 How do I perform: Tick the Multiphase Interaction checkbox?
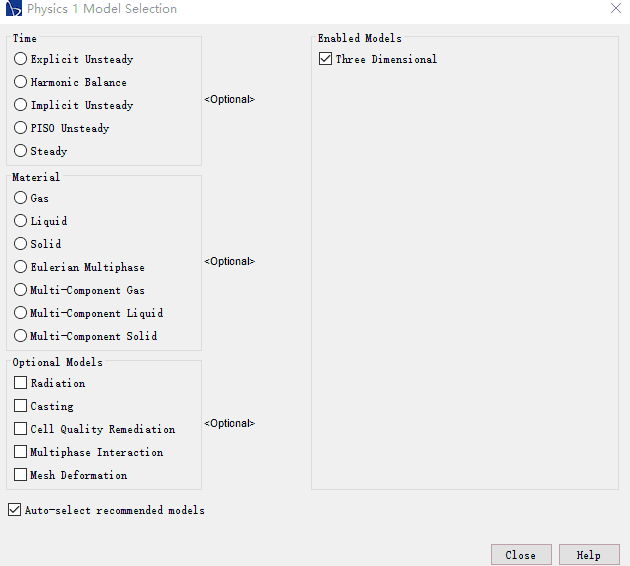click(x=21, y=452)
